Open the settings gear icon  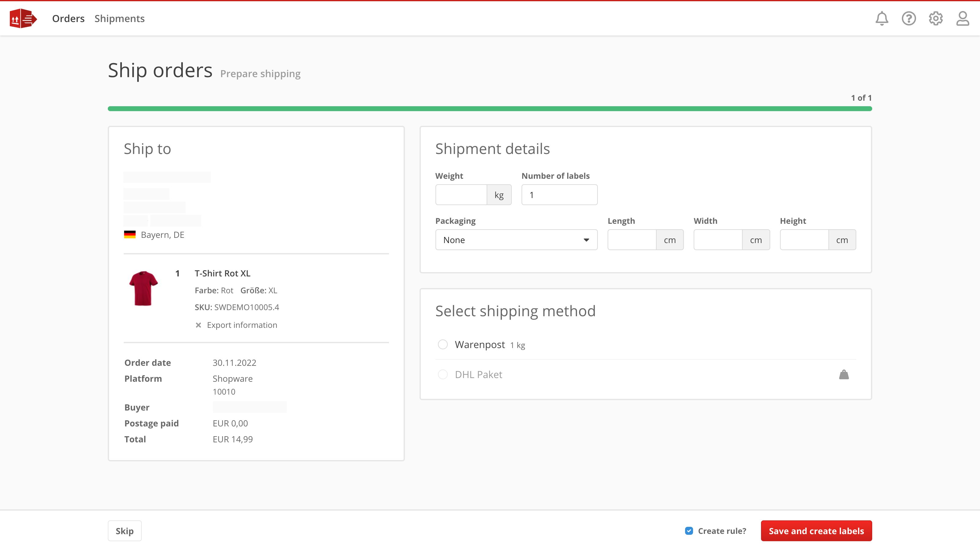point(936,18)
